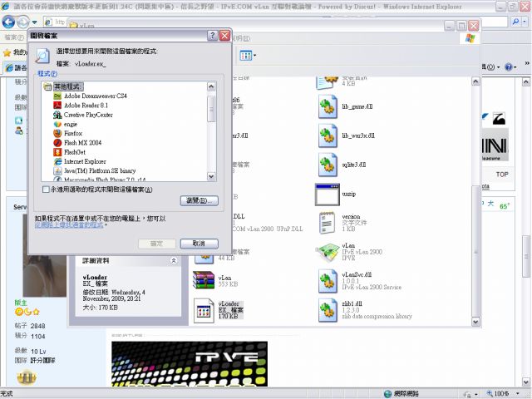Screen dimensions: 532x399
Task: Collapse the 詳細資料 details panel
Action: pyautogui.click(x=173, y=260)
